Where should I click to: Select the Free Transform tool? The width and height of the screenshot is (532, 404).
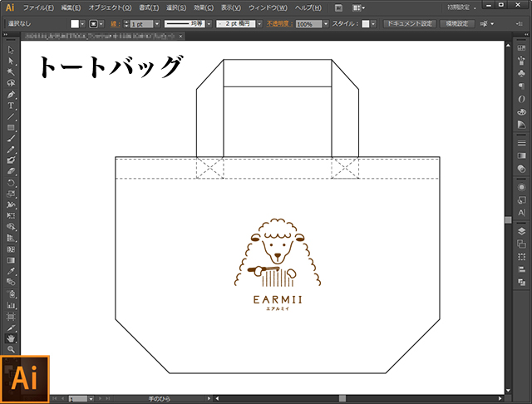[x=11, y=216]
